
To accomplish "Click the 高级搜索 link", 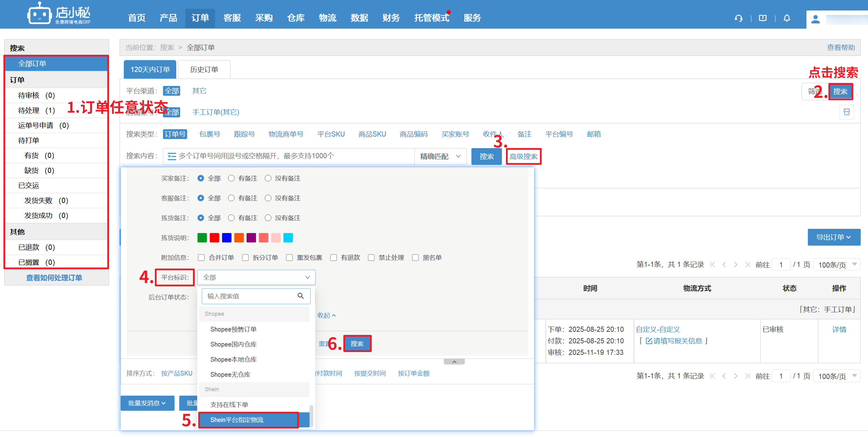I will click(x=523, y=156).
